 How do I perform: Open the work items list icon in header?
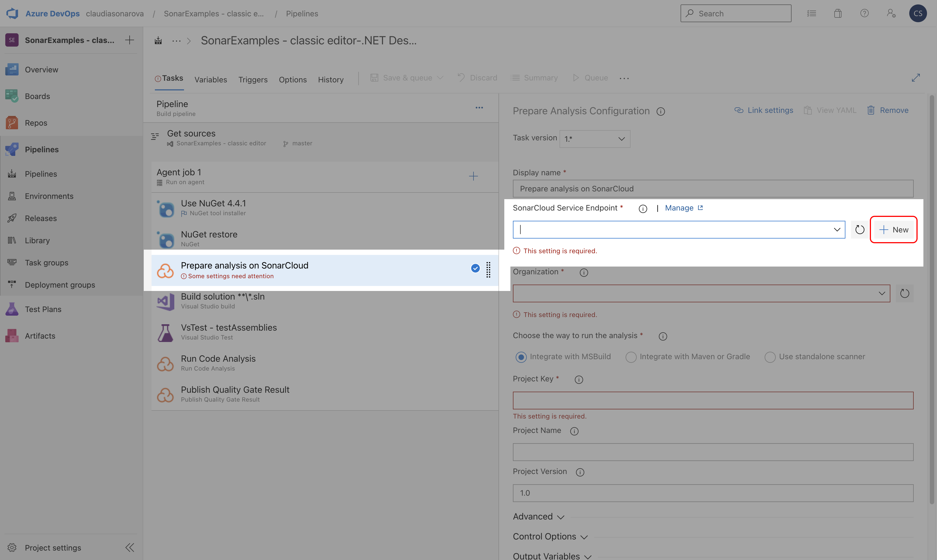pos(811,14)
